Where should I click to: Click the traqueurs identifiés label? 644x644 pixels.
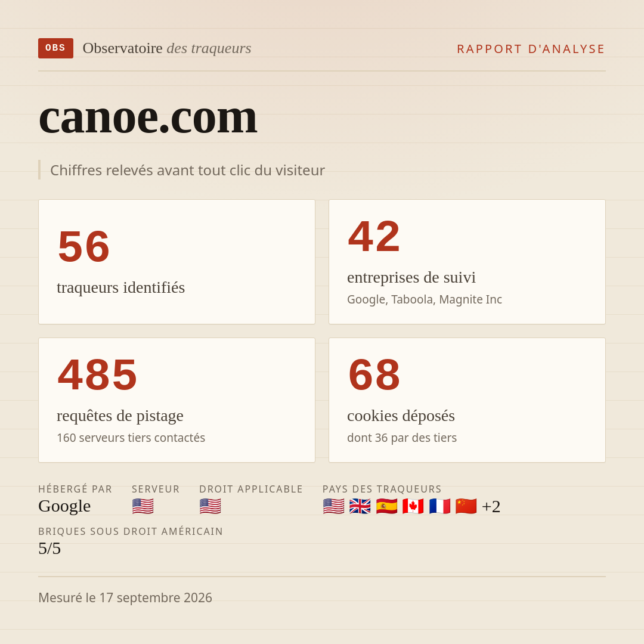pos(120,287)
